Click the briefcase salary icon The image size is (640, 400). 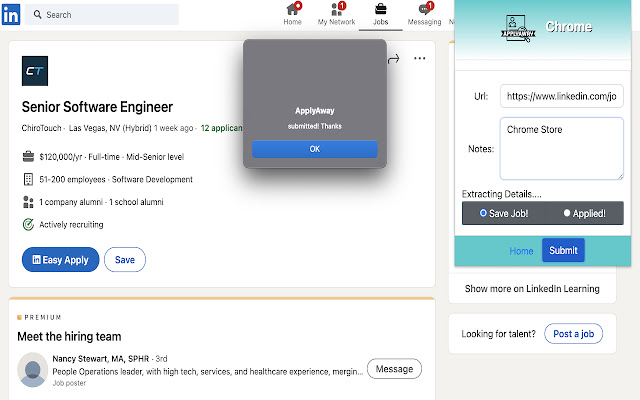(28, 156)
